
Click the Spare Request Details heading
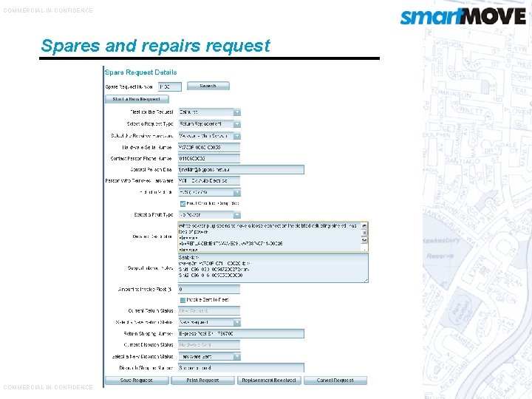[141, 72]
